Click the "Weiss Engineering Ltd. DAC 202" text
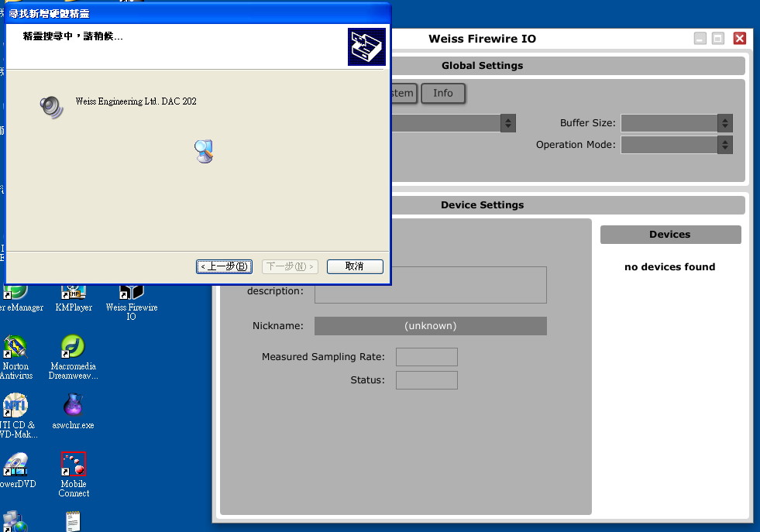Image resolution: width=760 pixels, height=532 pixels. point(136,101)
